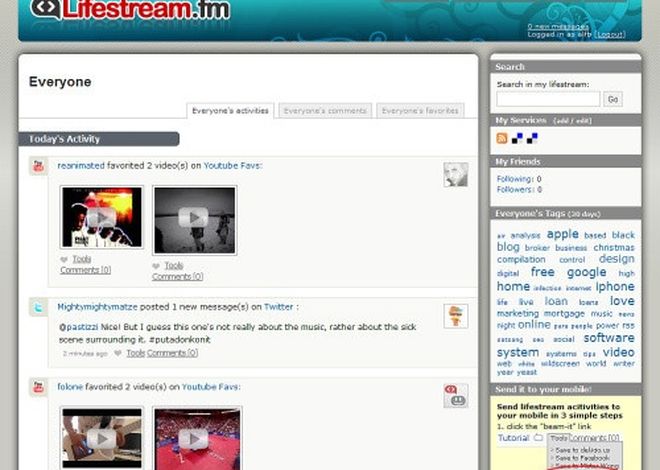Play folone's red arena video thumbnail

[197, 438]
